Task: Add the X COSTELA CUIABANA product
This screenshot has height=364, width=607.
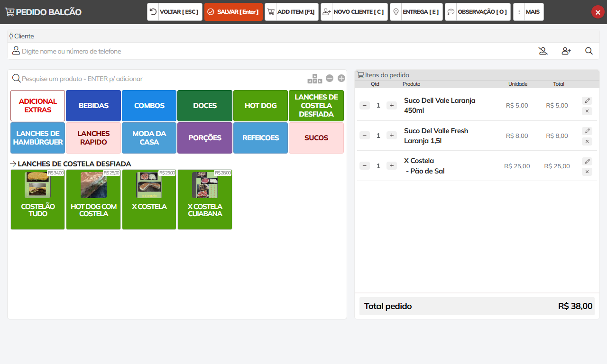Action: point(205,200)
